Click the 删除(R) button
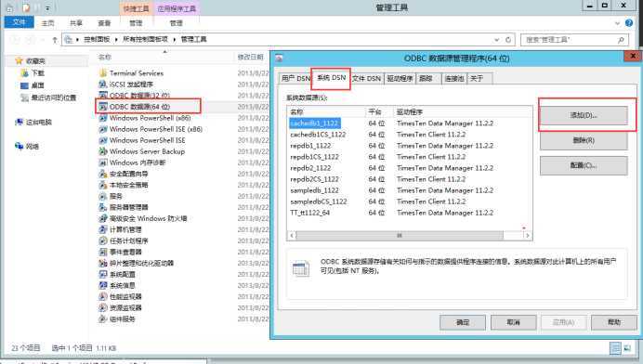 (x=584, y=140)
